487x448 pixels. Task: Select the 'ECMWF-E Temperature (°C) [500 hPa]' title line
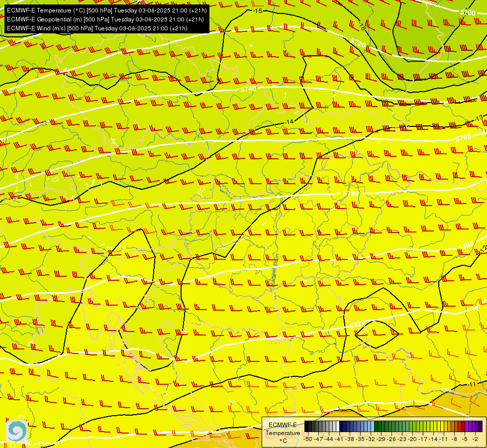106,10
